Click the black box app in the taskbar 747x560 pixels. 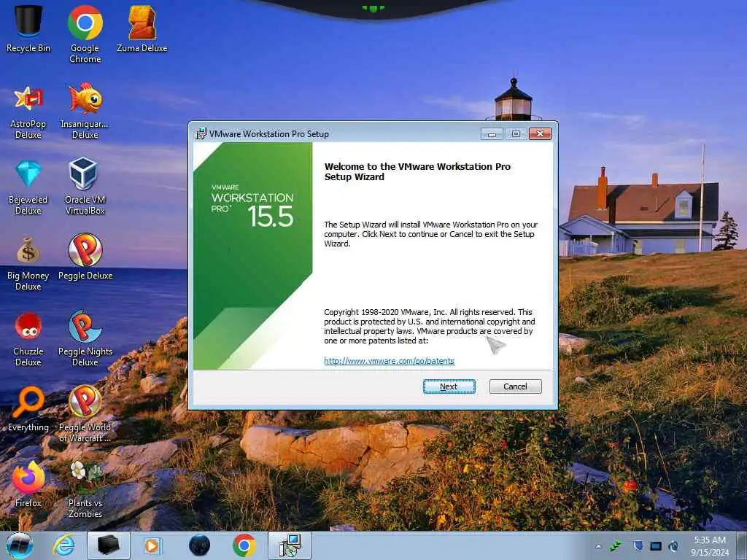pos(108,545)
